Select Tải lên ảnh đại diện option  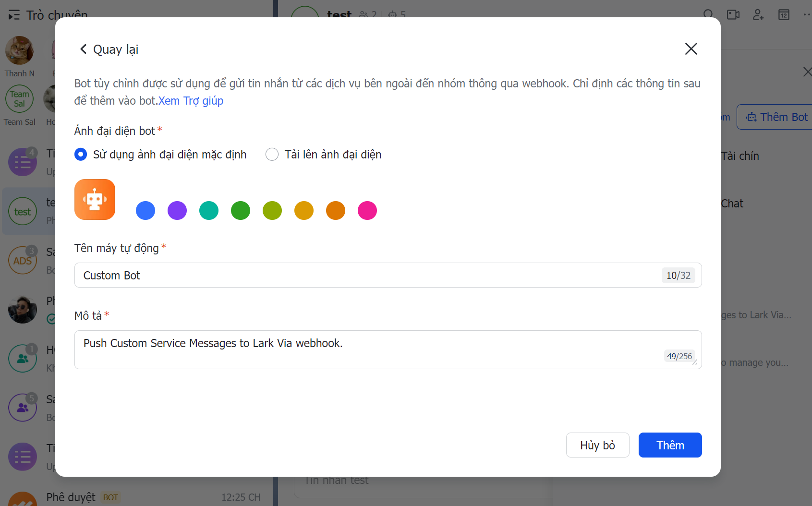click(x=272, y=155)
